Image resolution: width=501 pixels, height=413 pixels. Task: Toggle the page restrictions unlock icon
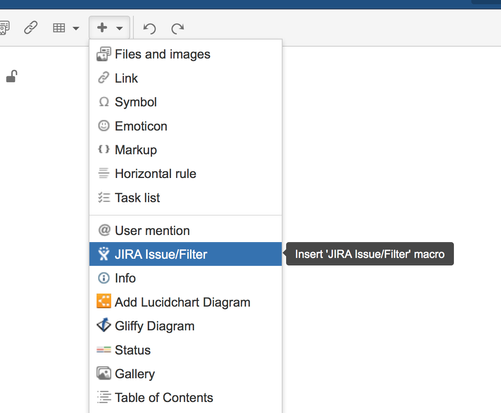click(12, 76)
